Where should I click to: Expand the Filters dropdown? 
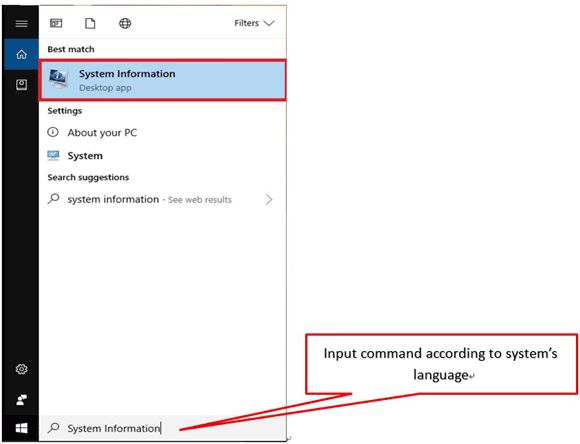[254, 23]
